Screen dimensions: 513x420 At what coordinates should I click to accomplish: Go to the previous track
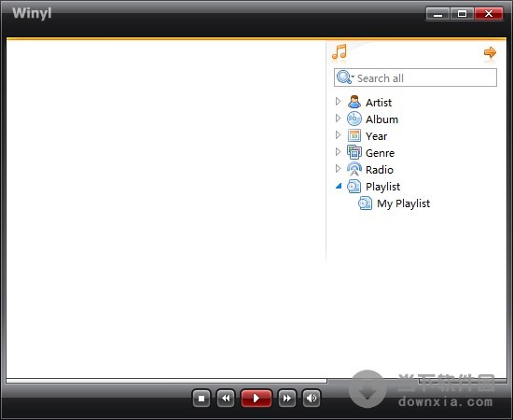(226, 399)
